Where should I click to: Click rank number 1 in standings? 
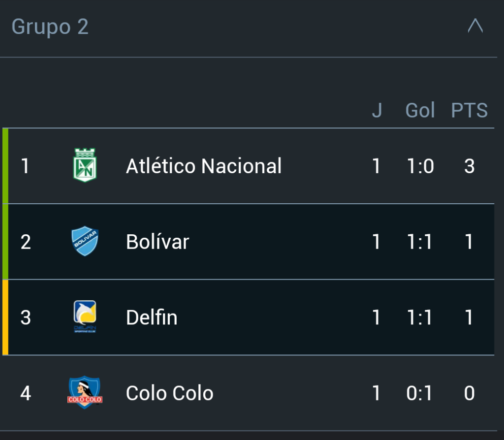coord(26,166)
